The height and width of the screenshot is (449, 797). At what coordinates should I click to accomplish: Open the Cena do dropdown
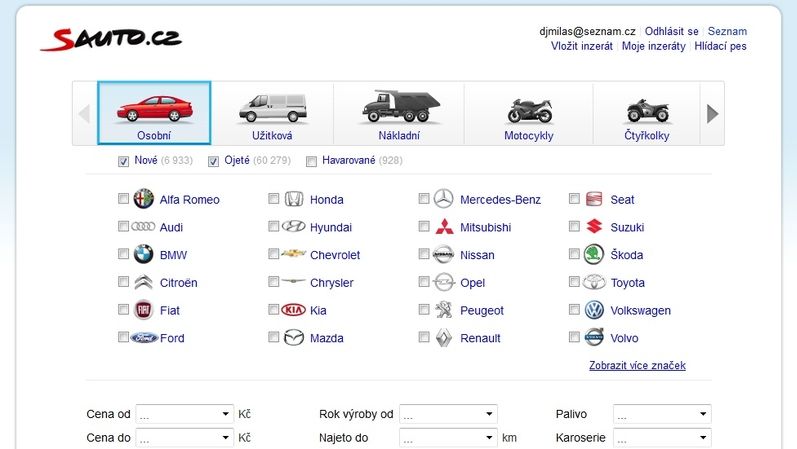coord(185,437)
